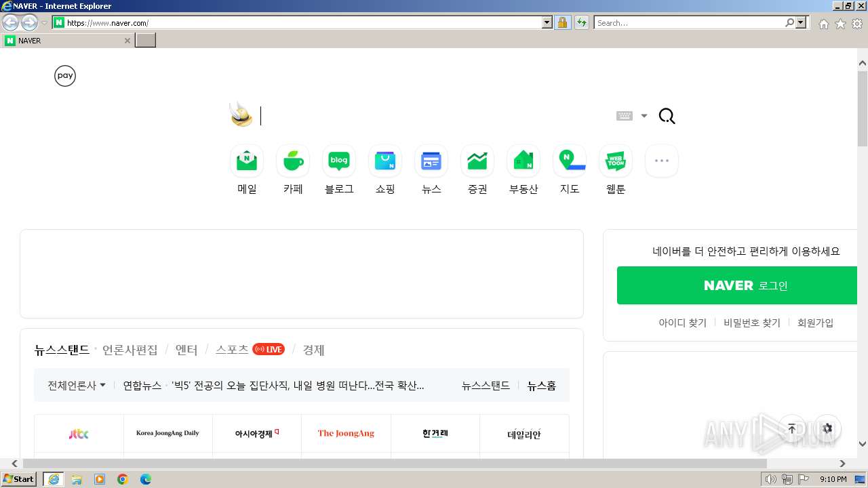This screenshot has width=868, height=488.
Task: Select the 스포츠 LIVE tab
Action: click(x=250, y=350)
